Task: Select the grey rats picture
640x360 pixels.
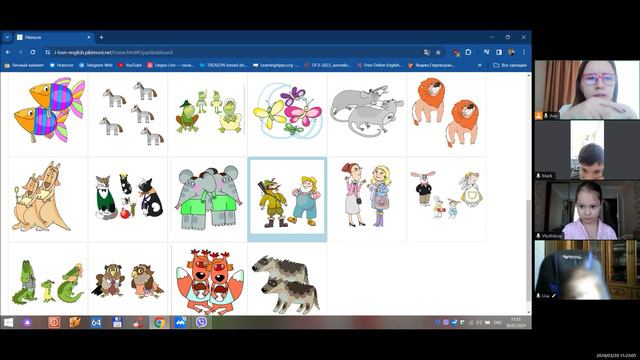Action: [367, 111]
